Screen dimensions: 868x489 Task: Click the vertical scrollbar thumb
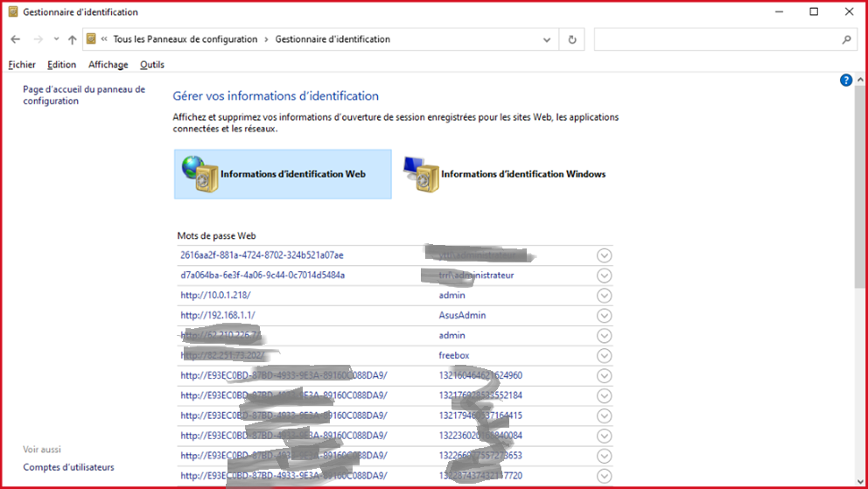coord(860,186)
